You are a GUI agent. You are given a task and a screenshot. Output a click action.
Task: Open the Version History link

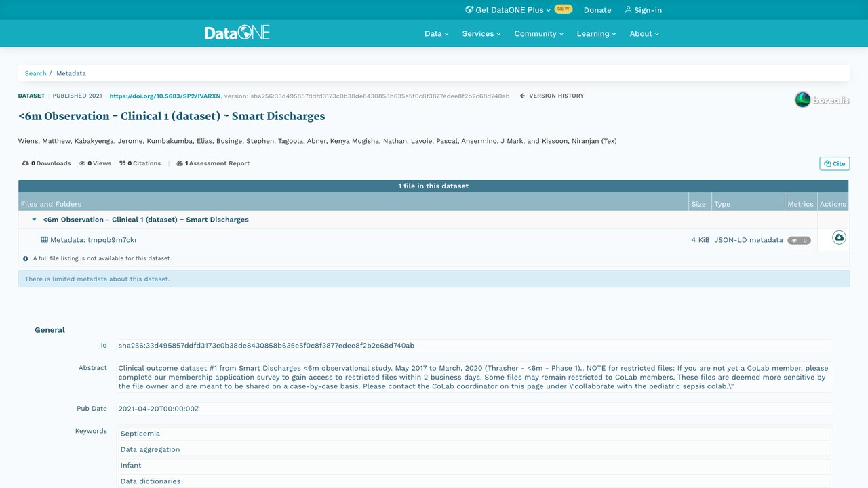click(552, 96)
